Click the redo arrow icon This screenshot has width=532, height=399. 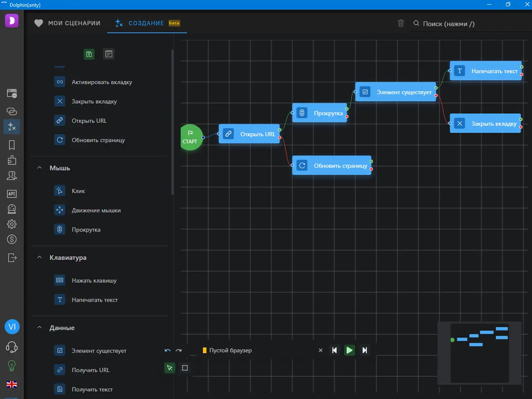point(179,350)
